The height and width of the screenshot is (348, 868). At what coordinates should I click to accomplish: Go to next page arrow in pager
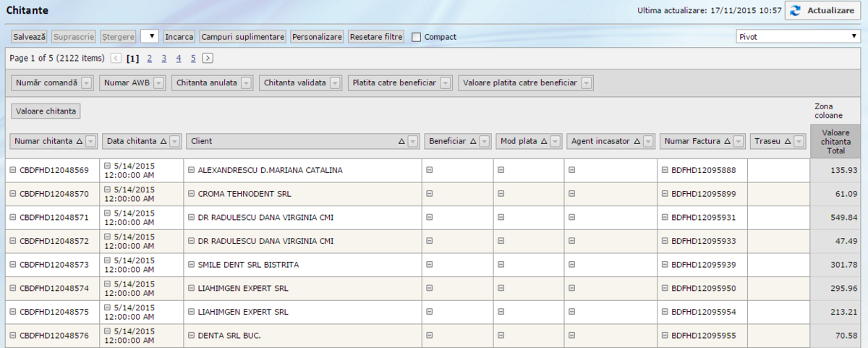pyautogui.click(x=208, y=58)
